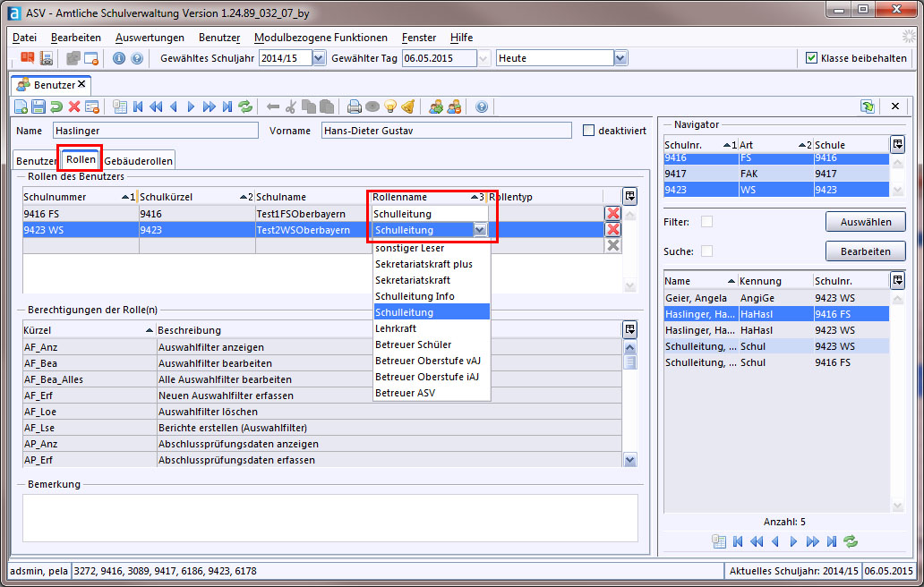924x587 pixels.
Task: Open the Hilfe menu
Action: click(x=461, y=37)
